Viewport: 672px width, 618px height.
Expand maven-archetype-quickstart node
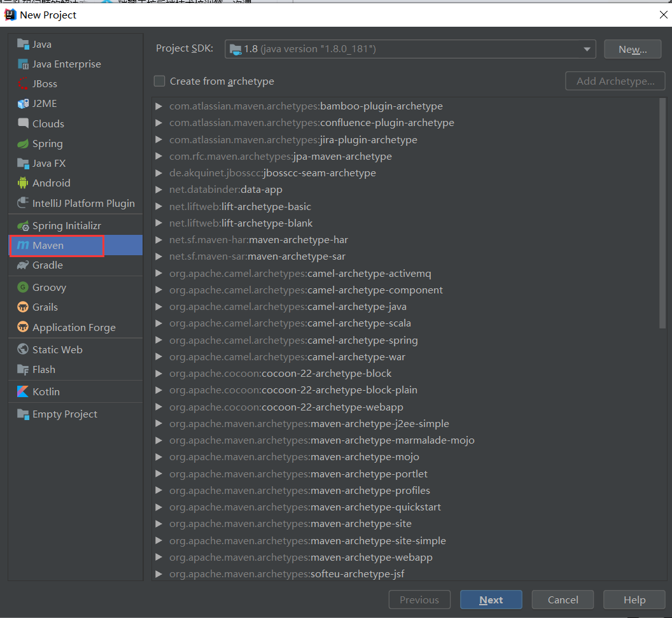(158, 507)
